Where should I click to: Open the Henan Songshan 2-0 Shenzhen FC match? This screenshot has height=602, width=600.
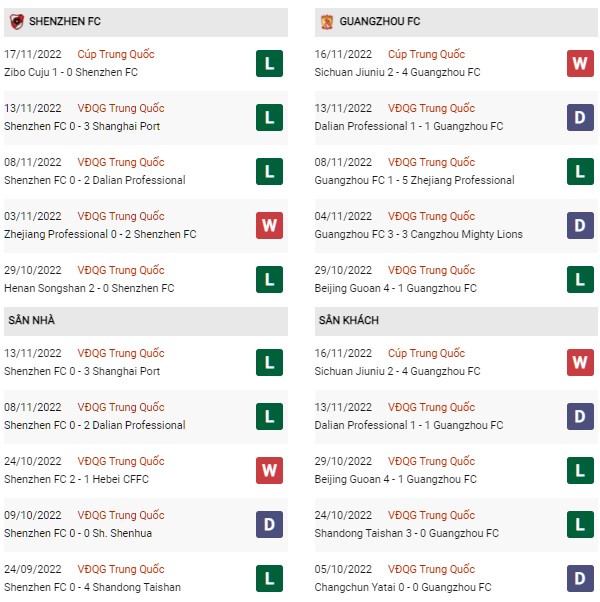click(89, 288)
